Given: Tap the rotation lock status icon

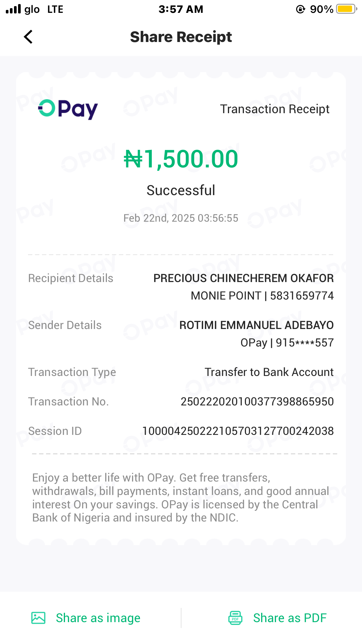Looking at the screenshot, I should [300, 9].
